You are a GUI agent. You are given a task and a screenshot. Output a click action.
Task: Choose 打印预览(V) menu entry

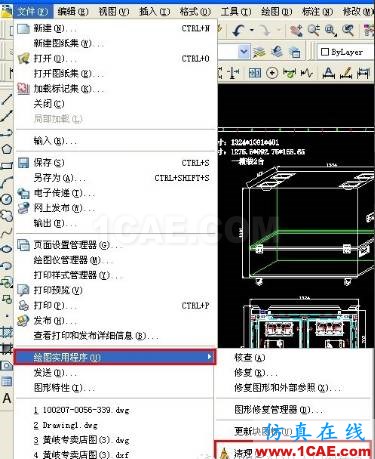tap(116, 290)
